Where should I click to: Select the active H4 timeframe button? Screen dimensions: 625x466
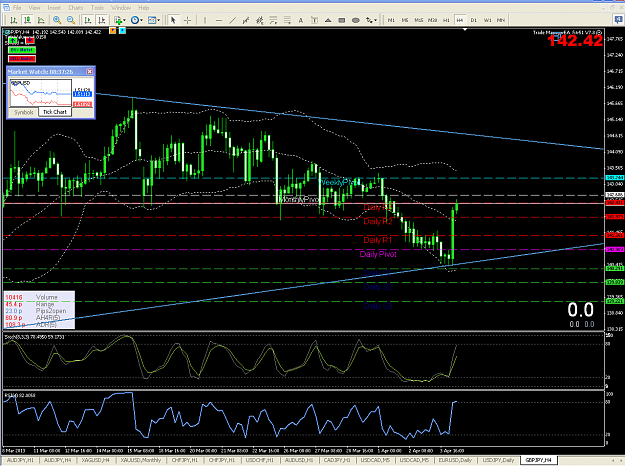pos(460,20)
